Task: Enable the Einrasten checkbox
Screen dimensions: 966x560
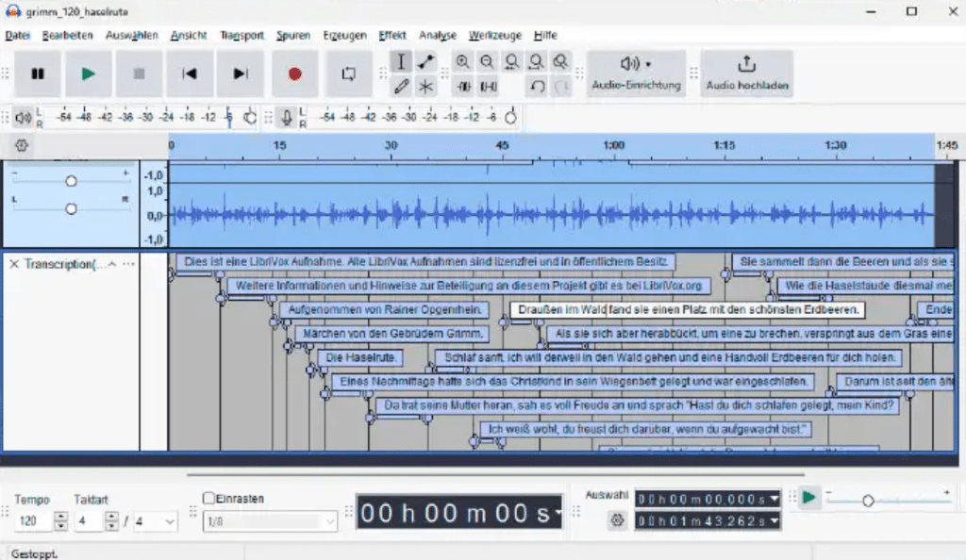Action: (209, 498)
